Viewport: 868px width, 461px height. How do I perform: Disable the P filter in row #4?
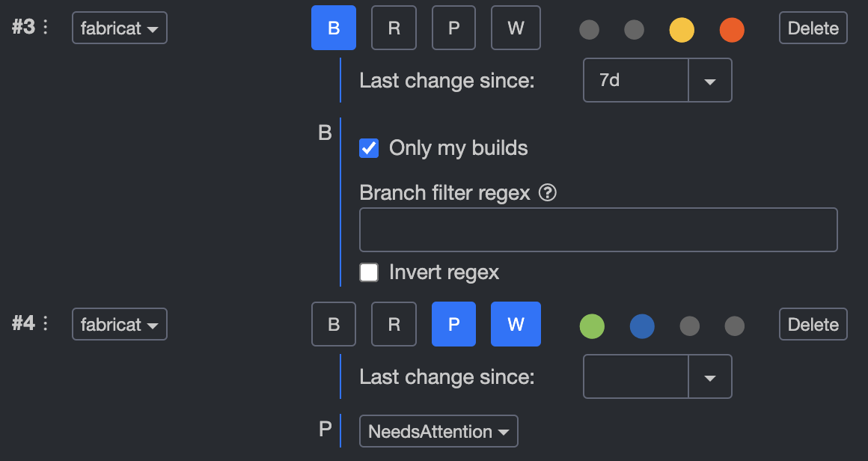453,325
